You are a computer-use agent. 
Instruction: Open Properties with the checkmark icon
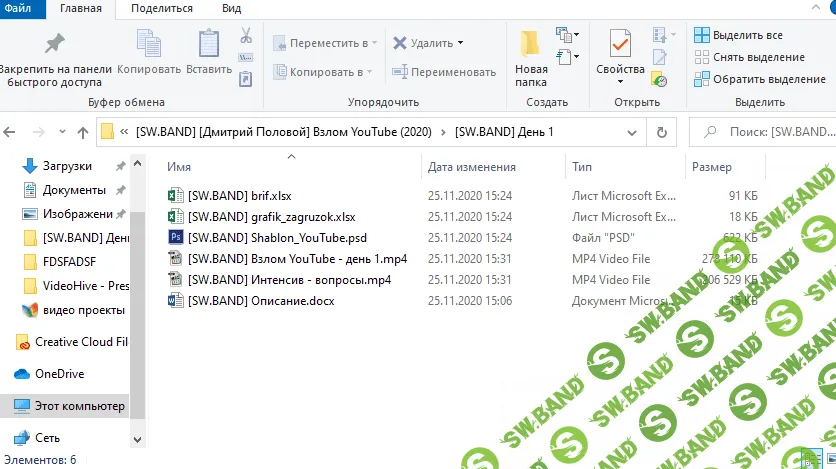[620, 47]
